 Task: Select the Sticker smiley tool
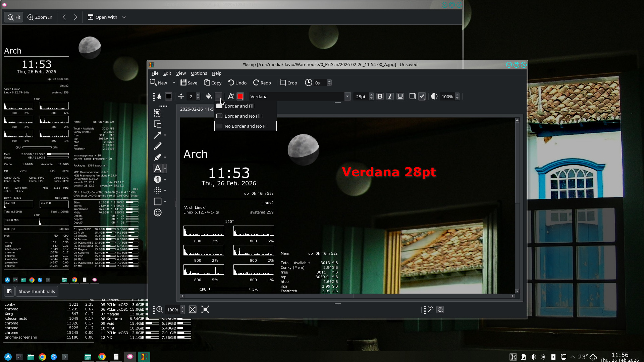158,213
